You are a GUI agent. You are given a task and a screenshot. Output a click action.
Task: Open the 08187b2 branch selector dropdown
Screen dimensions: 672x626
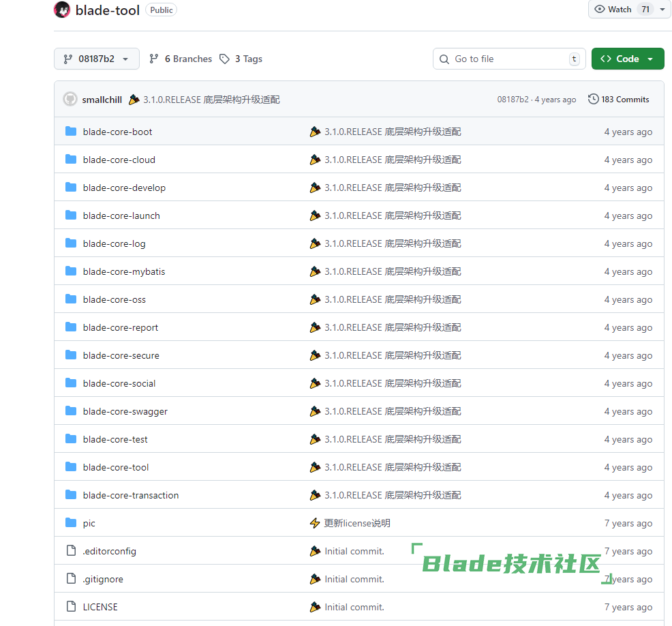96,59
